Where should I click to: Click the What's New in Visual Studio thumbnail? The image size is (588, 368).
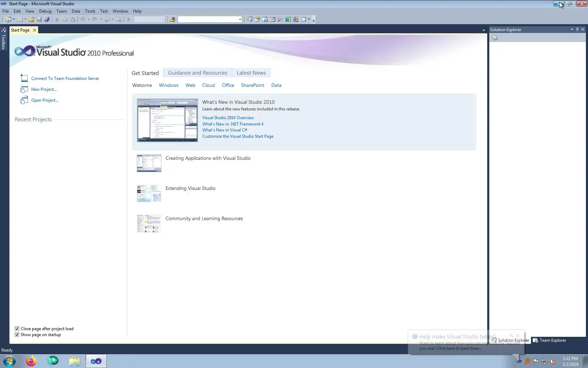tap(167, 120)
